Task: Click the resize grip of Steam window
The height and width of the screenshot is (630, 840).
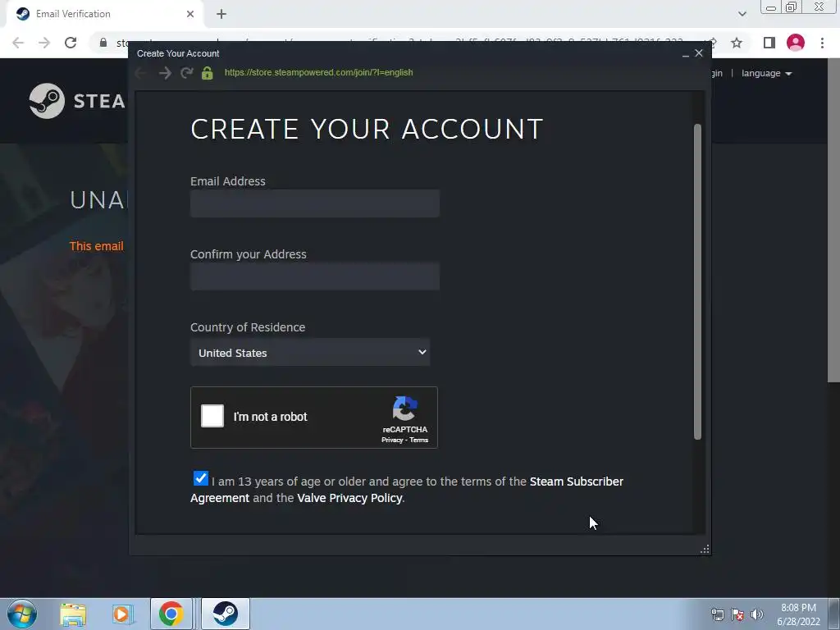Action: (x=705, y=549)
